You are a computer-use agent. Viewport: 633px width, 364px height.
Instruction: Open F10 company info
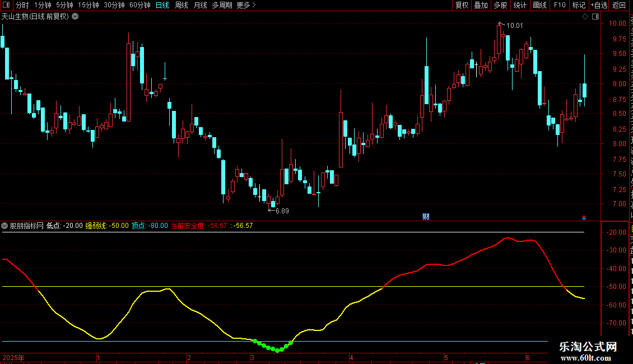(x=560, y=5)
